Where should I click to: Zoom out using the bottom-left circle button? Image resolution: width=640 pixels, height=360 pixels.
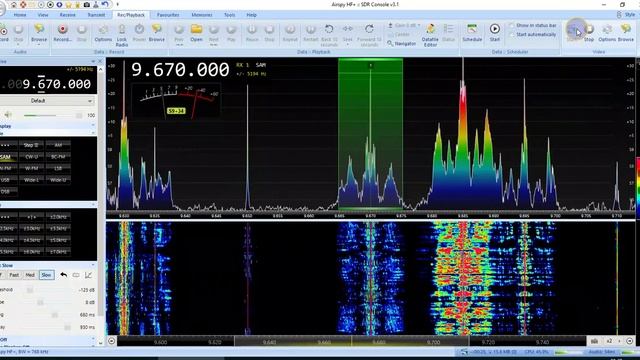click(x=112, y=341)
